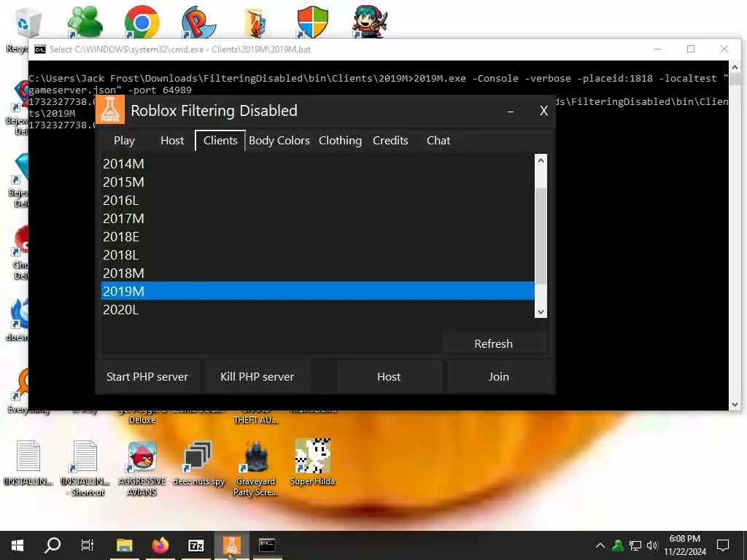Click Start PHP server button
This screenshot has width=747, height=560.
click(147, 377)
